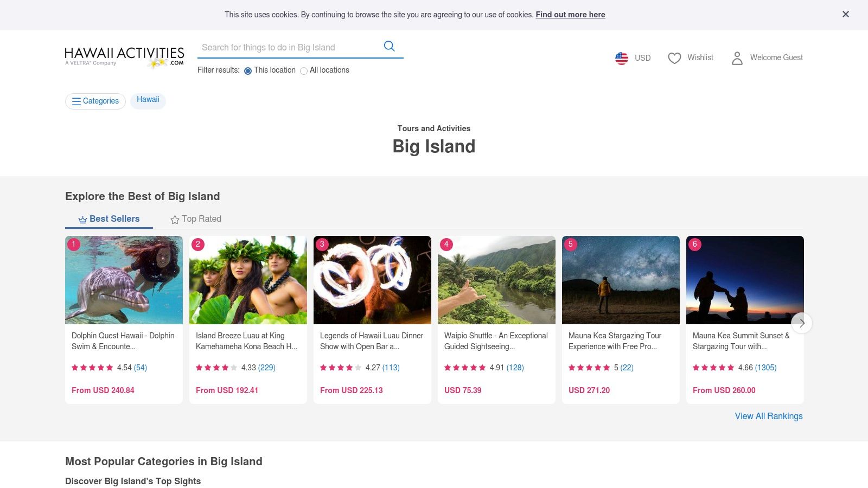Click the Best Sellers crown icon

coord(82,220)
